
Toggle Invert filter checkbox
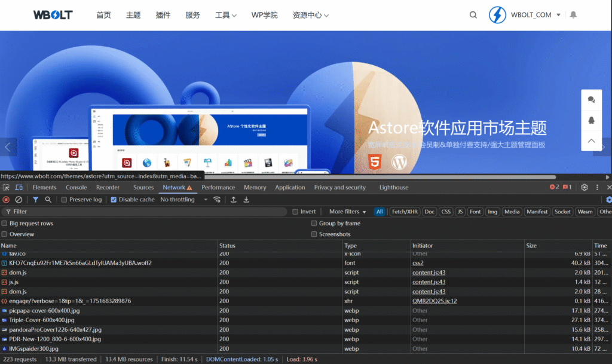click(x=295, y=212)
